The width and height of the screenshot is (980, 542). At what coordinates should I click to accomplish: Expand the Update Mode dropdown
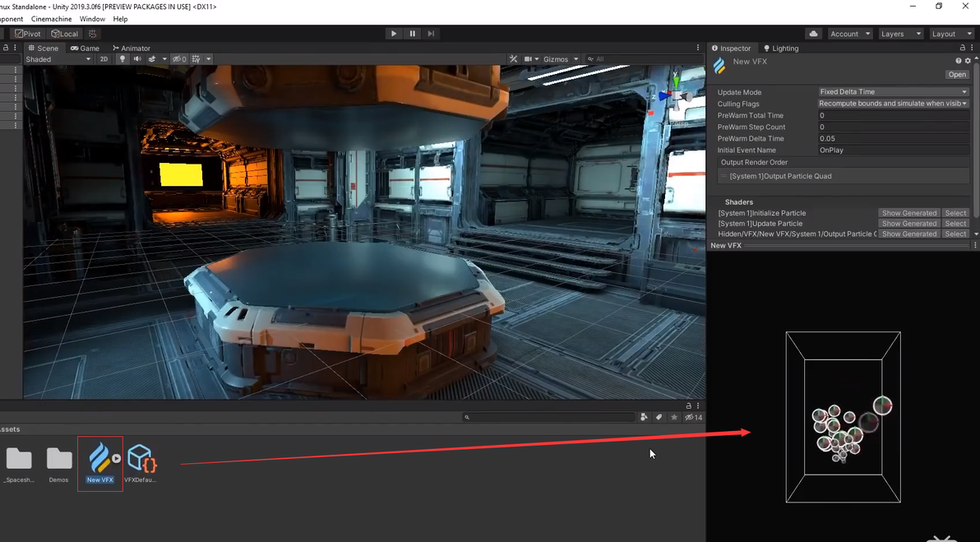pyautogui.click(x=893, y=92)
